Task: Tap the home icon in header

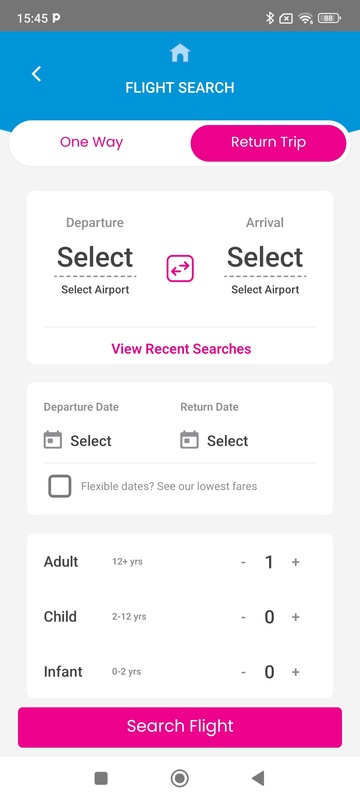Action: tap(179, 53)
